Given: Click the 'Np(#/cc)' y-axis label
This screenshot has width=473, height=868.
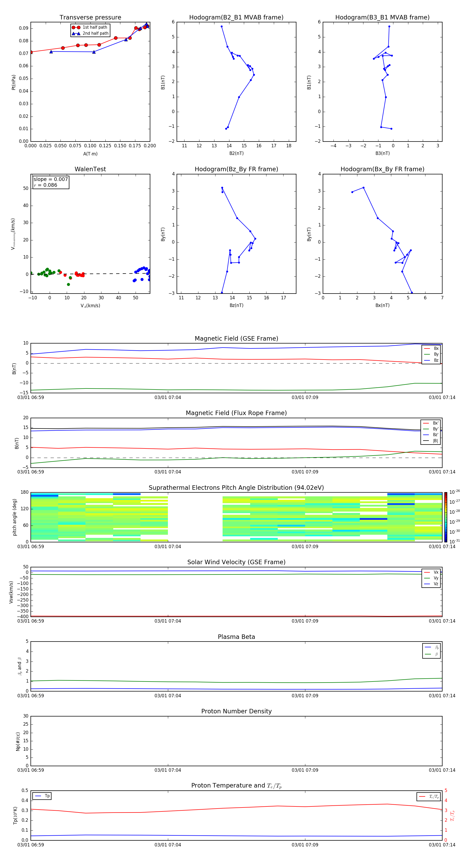Looking at the screenshot, I should point(18,741).
